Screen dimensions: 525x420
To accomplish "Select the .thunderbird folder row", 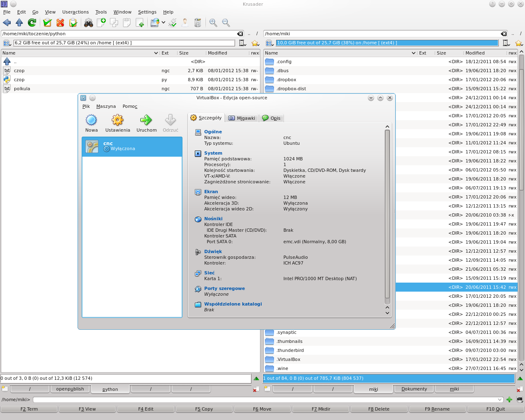I will tap(390, 350).
